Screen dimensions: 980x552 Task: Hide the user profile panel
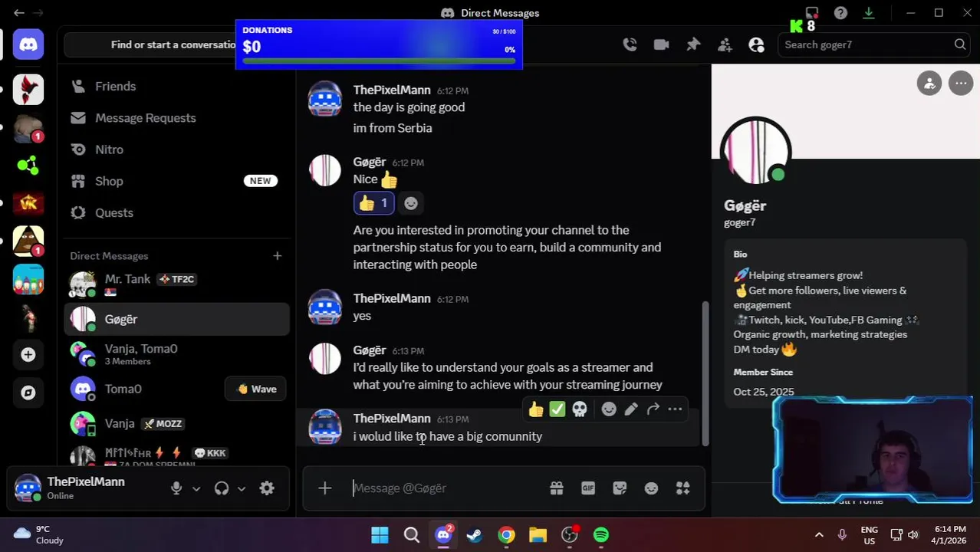point(756,44)
